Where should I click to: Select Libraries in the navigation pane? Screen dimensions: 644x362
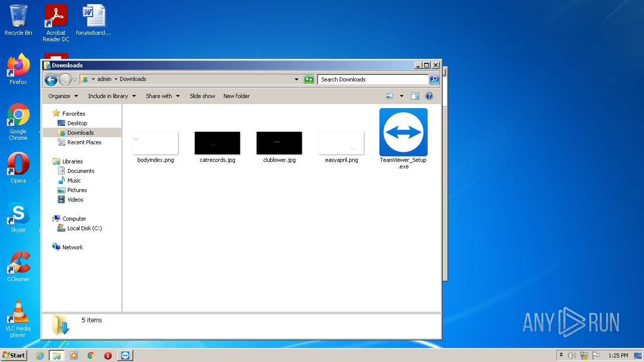(x=72, y=161)
